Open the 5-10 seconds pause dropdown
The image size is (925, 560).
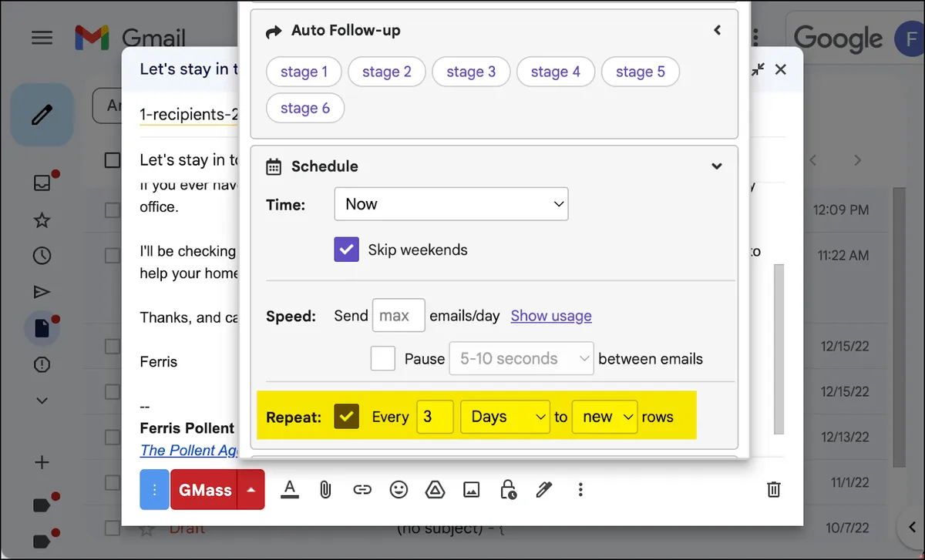(521, 358)
